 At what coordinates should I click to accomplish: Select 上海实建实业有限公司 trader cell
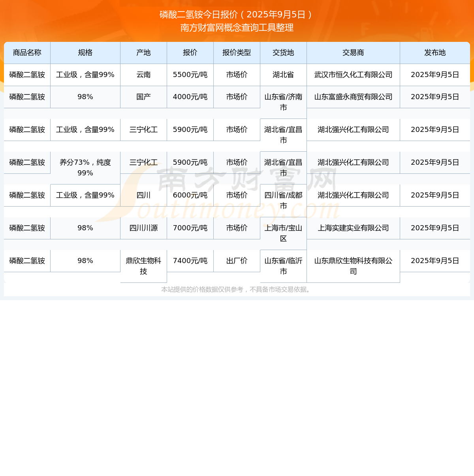tap(354, 228)
